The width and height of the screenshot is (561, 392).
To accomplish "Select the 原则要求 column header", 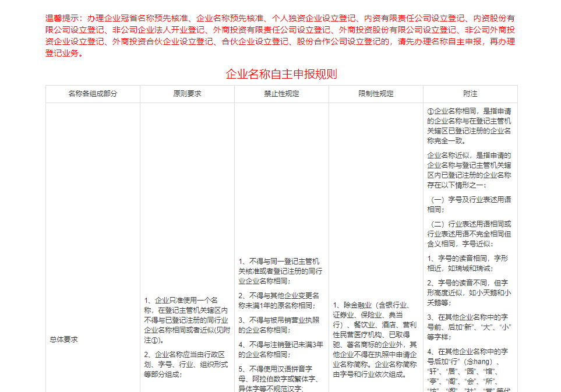I will (x=187, y=94).
